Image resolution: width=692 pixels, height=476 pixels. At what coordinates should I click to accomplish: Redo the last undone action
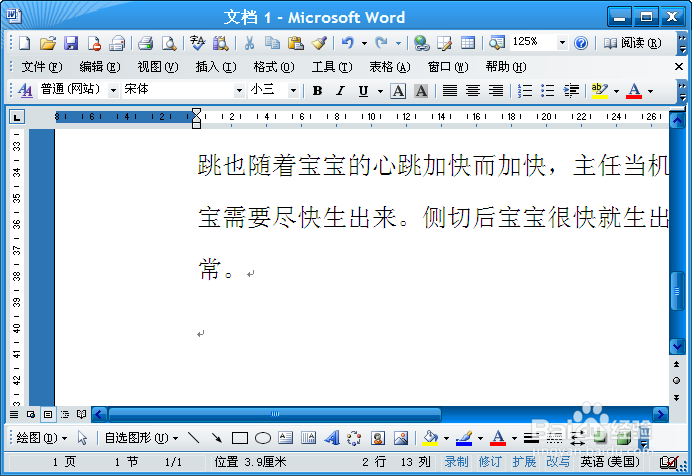click(x=381, y=43)
